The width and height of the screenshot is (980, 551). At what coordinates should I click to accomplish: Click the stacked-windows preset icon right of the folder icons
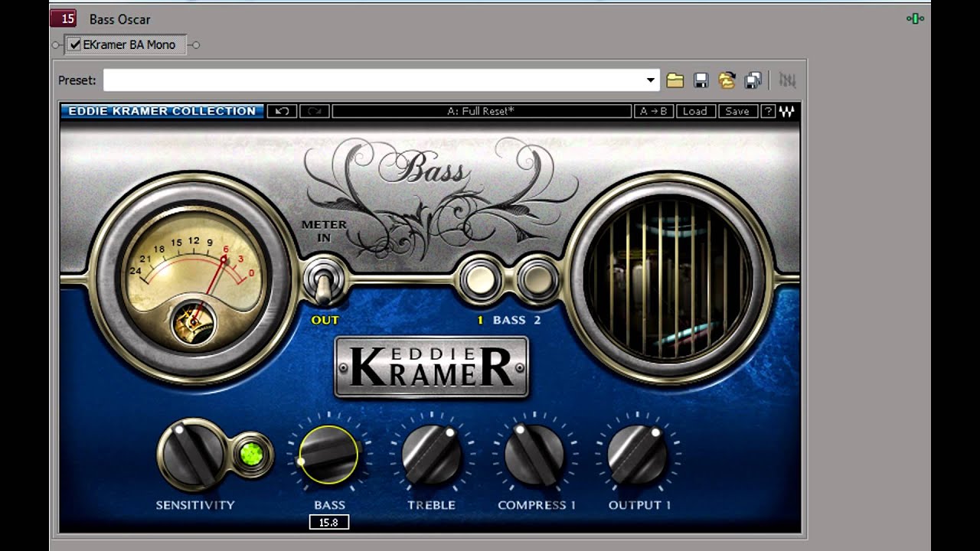click(753, 80)
